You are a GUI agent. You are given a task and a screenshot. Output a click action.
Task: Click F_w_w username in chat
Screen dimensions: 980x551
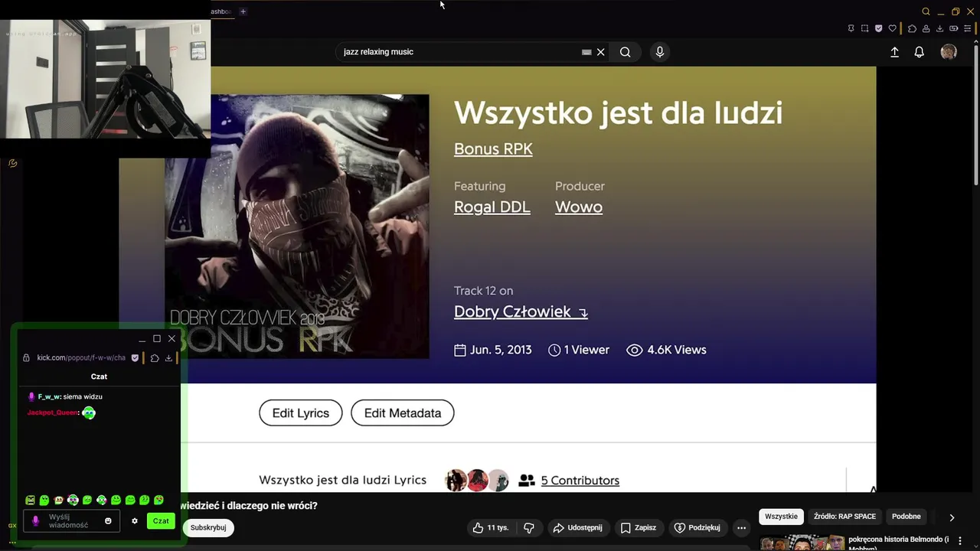49,396
